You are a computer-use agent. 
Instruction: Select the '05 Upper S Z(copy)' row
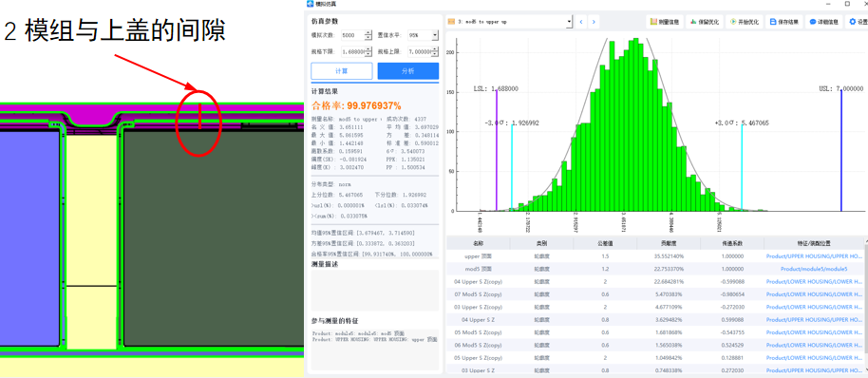(655, 358)
